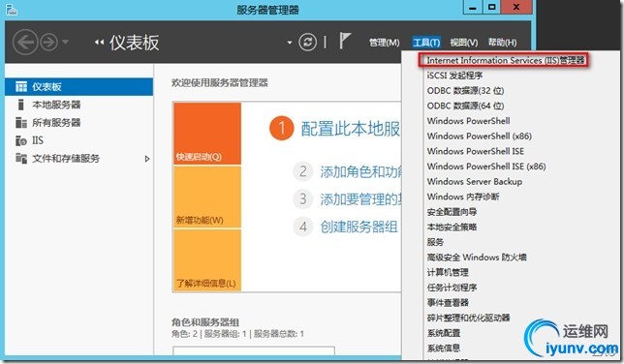The image size is (624, 364).
Task: Click the 了解详细信息(L) tile
Action: [207, 260]
